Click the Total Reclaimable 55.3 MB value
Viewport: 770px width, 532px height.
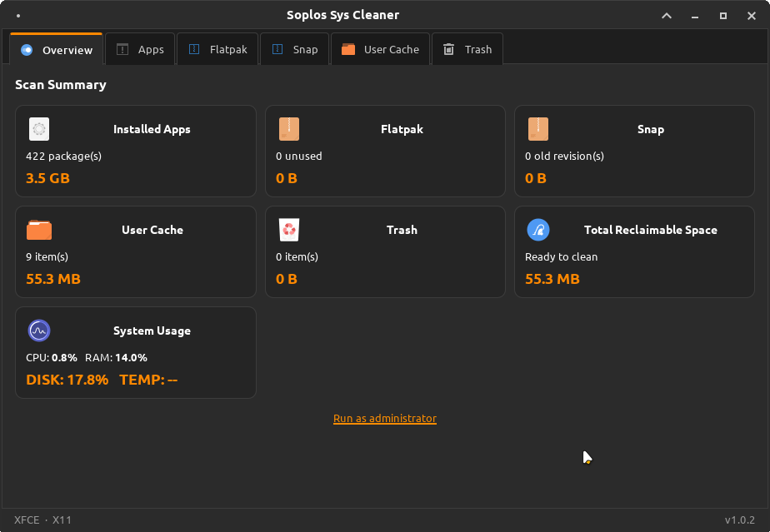point(552,279)
